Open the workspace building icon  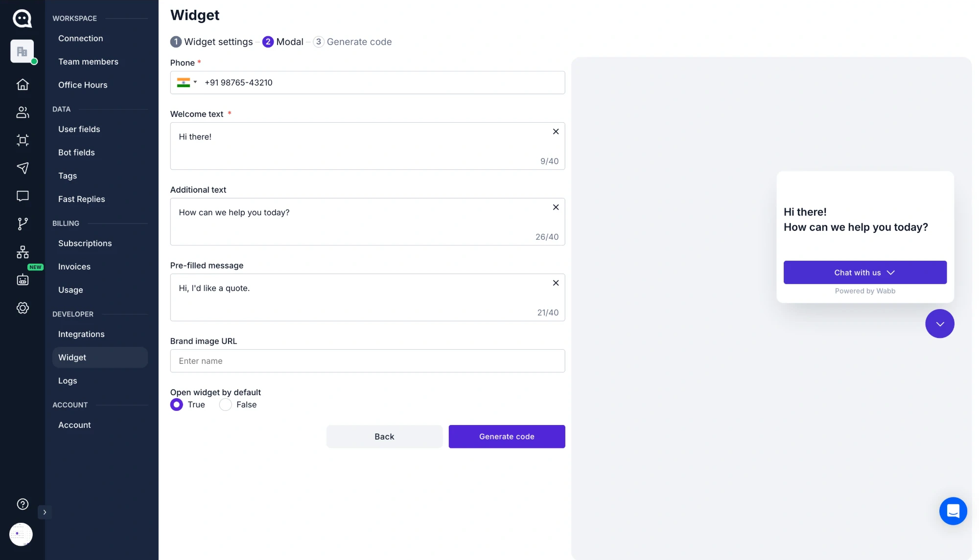pos(22,51)
